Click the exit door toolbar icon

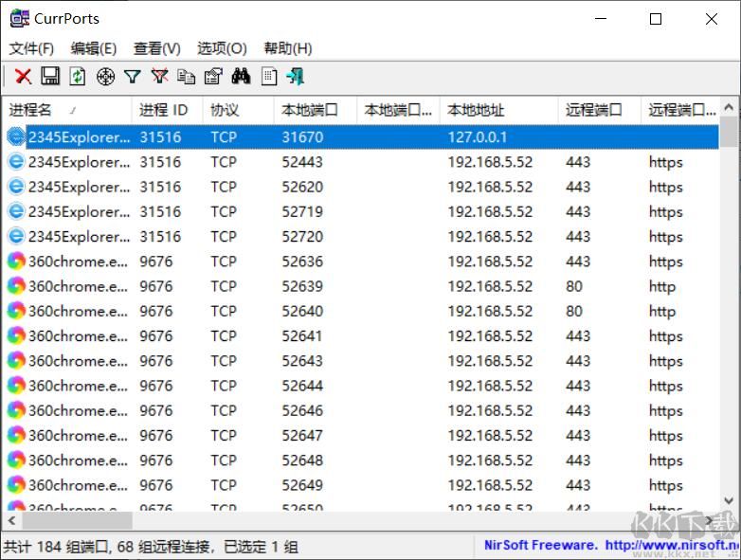296,77
